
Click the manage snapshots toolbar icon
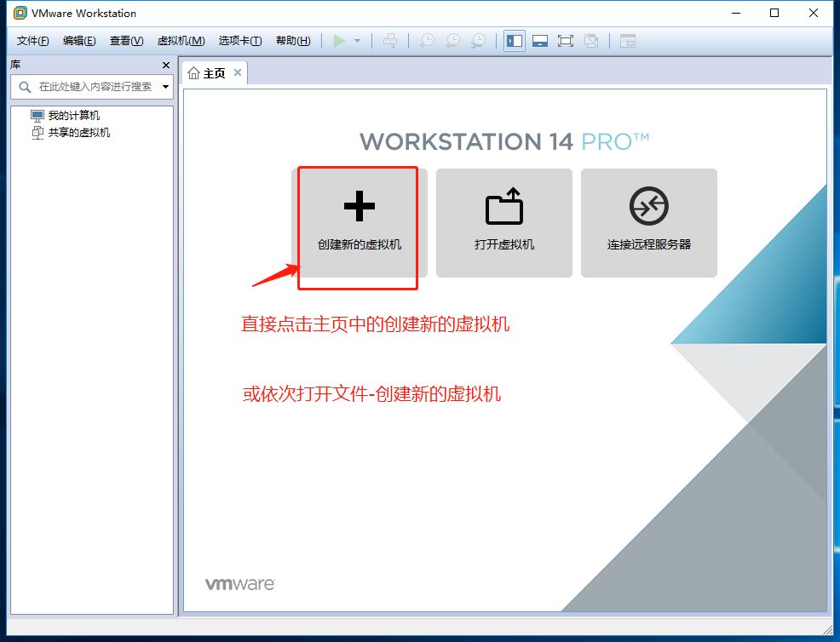(479, 41)
